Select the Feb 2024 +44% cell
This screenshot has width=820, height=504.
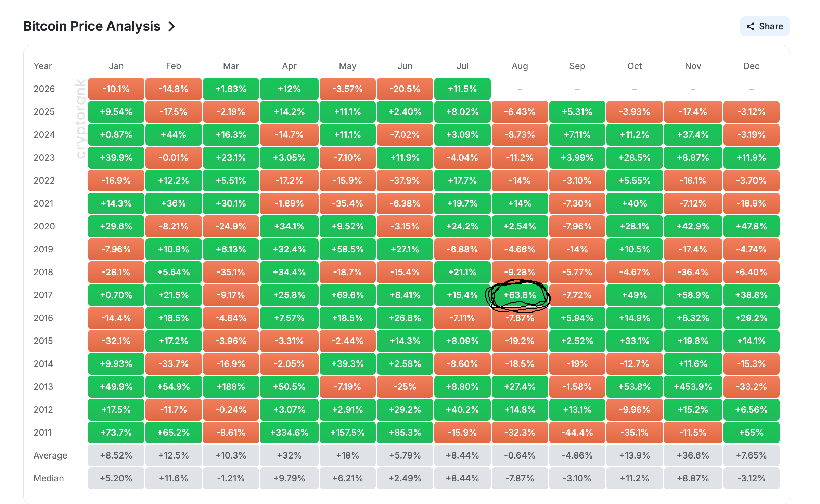point(174,135)
